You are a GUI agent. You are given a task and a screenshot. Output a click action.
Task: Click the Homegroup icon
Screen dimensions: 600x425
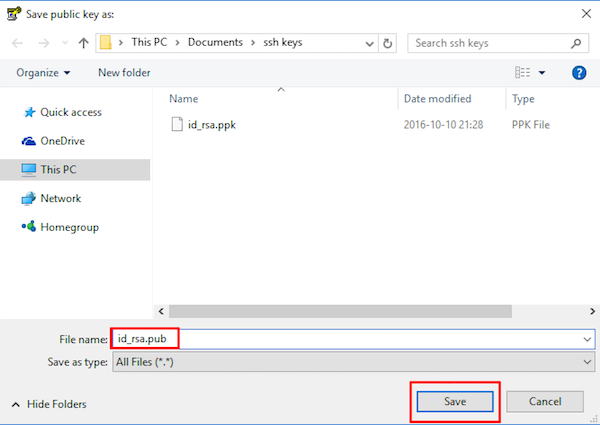pyautogui.click(x=29, y=226)
